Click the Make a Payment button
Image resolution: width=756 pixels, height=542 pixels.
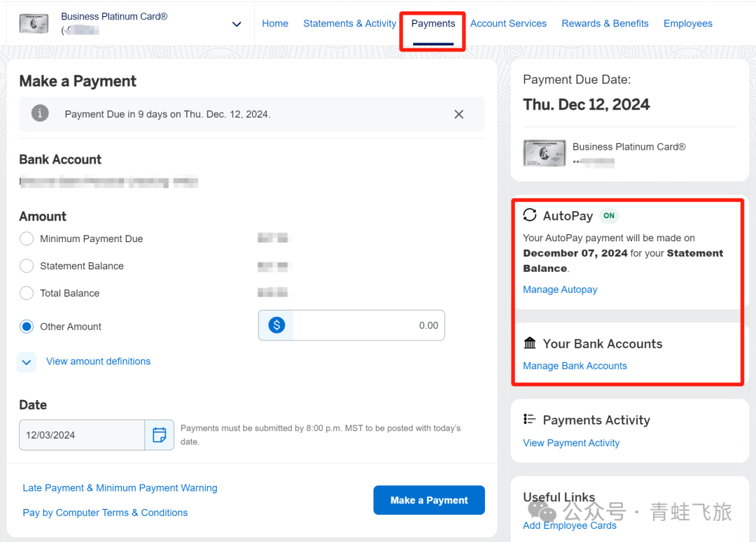(428, 500)
